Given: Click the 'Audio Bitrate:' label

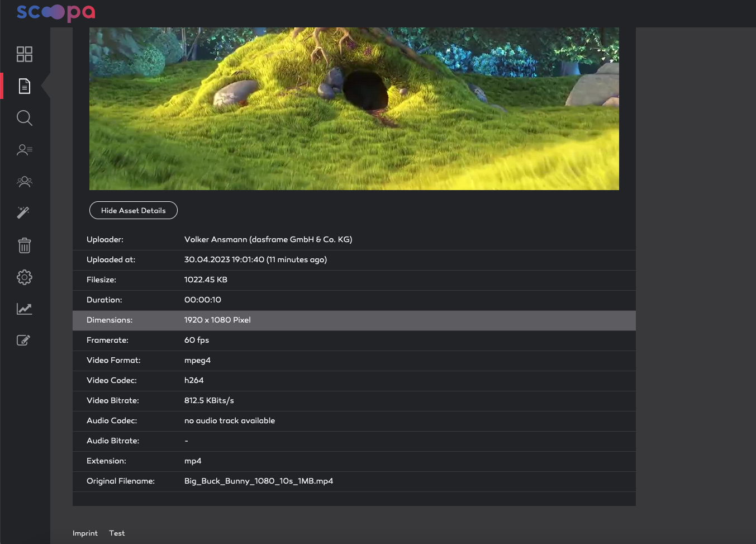Looking at the screenshot, I should click(113, 441).
